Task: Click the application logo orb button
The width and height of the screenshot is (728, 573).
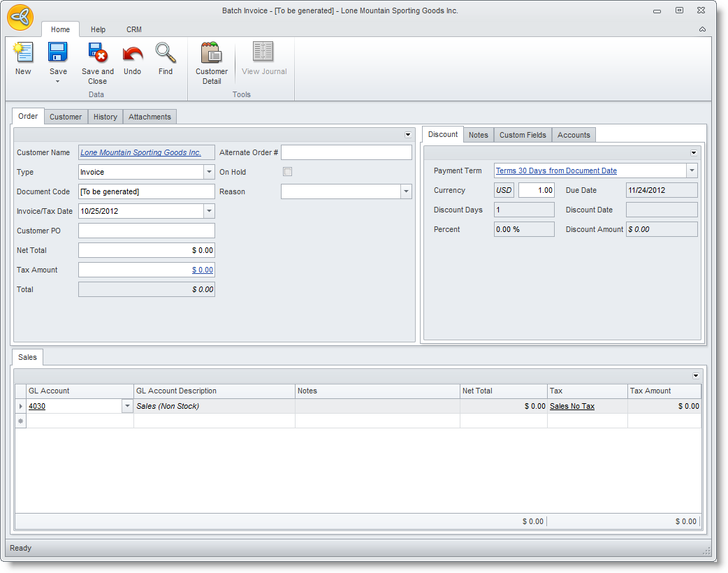Action: pyautogui.click(x=20, y=17)
